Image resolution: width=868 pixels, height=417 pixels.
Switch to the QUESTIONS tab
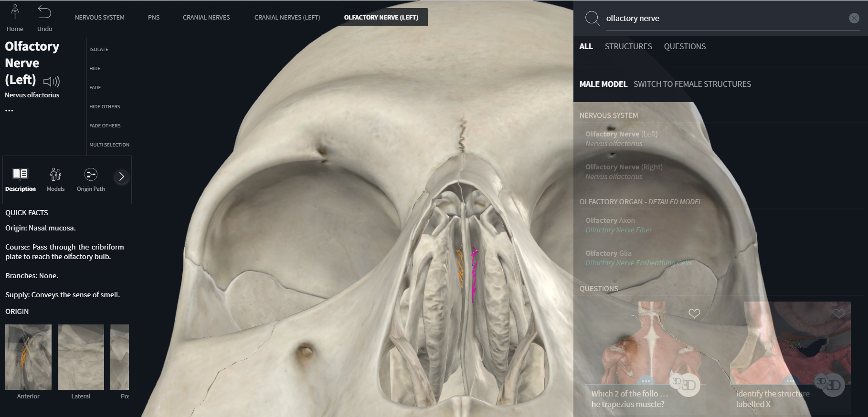pyautogui.click(x=685, y=46)
